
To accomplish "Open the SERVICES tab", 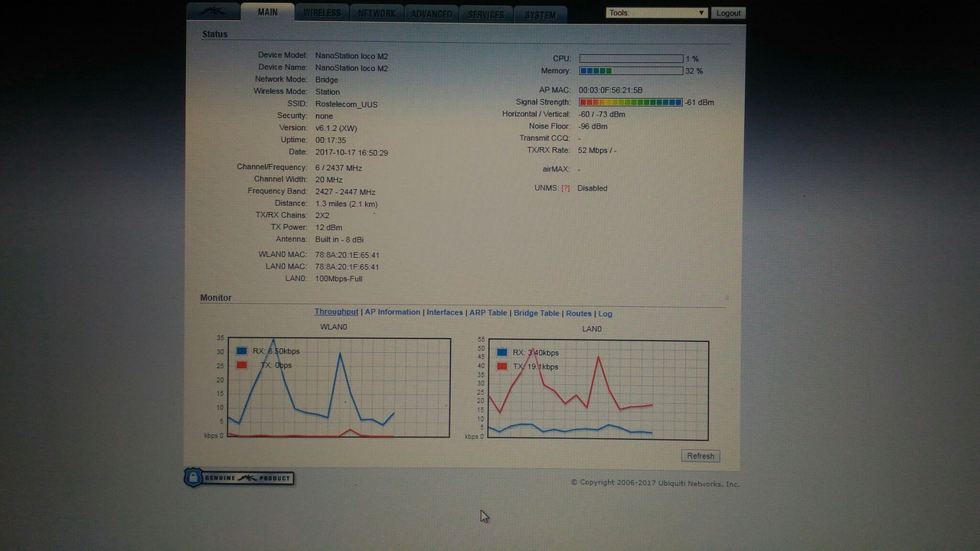I will (486, 15).
